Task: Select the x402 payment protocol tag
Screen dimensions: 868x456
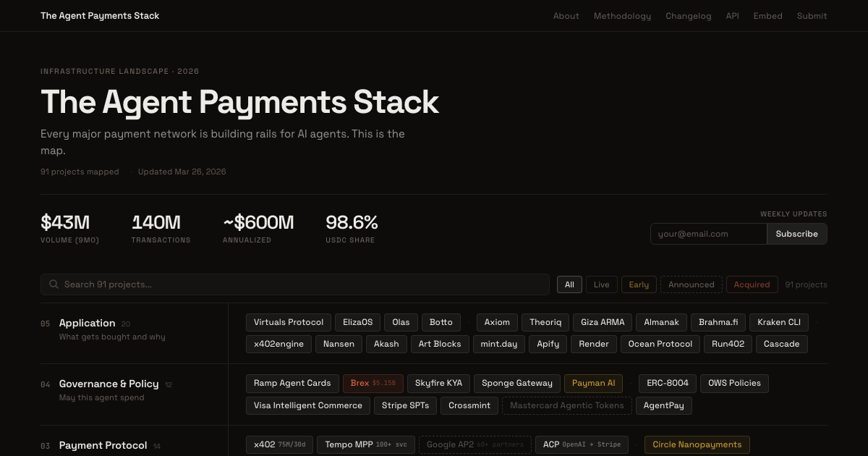Action: click(x=279, y=444)
